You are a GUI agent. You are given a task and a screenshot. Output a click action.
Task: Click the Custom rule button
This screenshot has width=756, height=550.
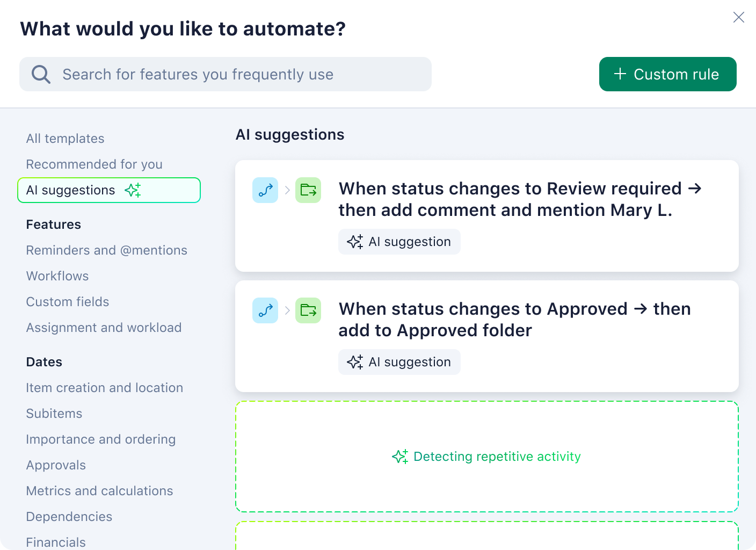(x=668, y=74)
